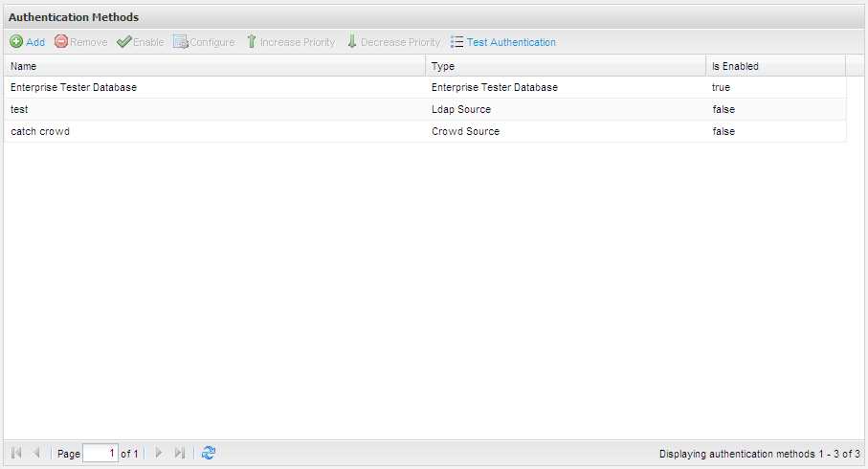Go to the first page
The height and width of the screenshot is (469, 868).
pos(16,453)
